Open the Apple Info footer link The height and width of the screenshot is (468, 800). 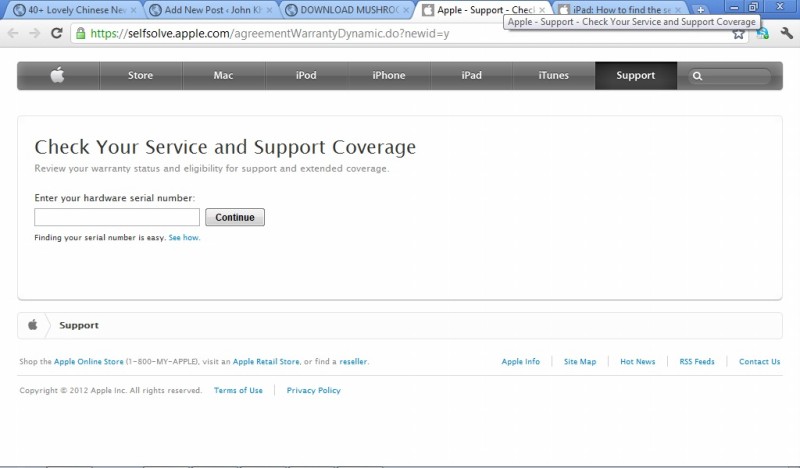[520, 361]
